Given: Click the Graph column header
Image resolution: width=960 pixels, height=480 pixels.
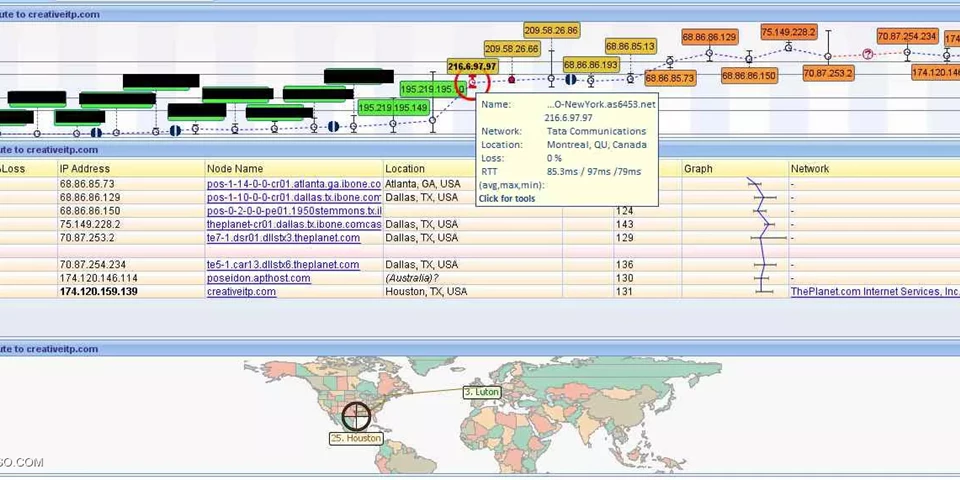Looking at the screenshot, I should tap(698, 169).
